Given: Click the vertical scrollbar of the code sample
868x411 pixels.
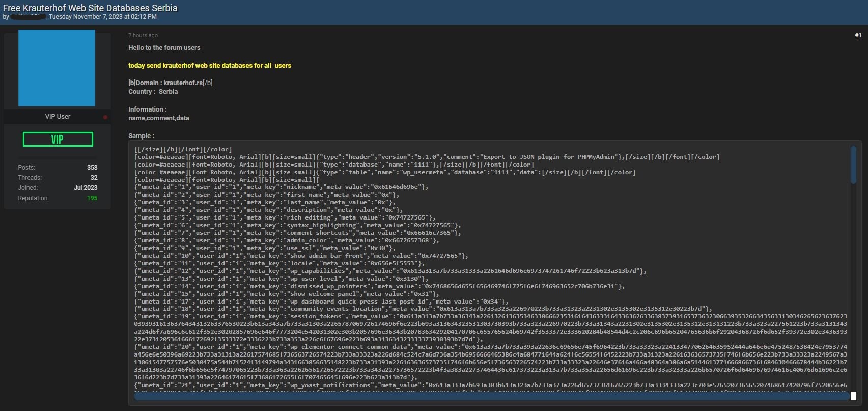Looking at the screenshot, I should coord(853,165).
